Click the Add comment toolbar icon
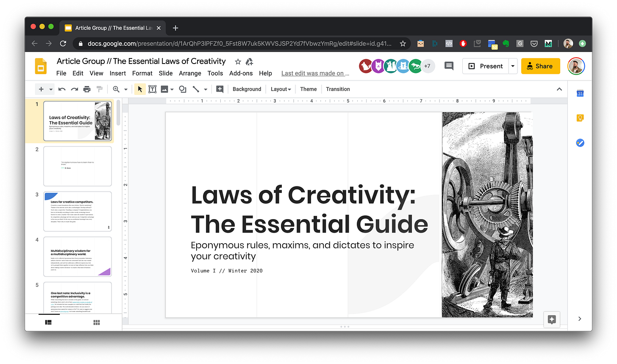 (220, 89)
